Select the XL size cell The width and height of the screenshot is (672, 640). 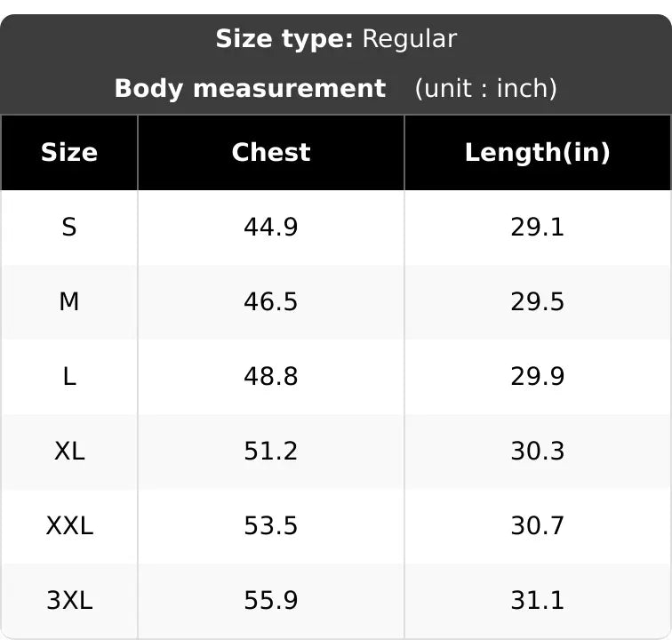[x=69, y=451]
